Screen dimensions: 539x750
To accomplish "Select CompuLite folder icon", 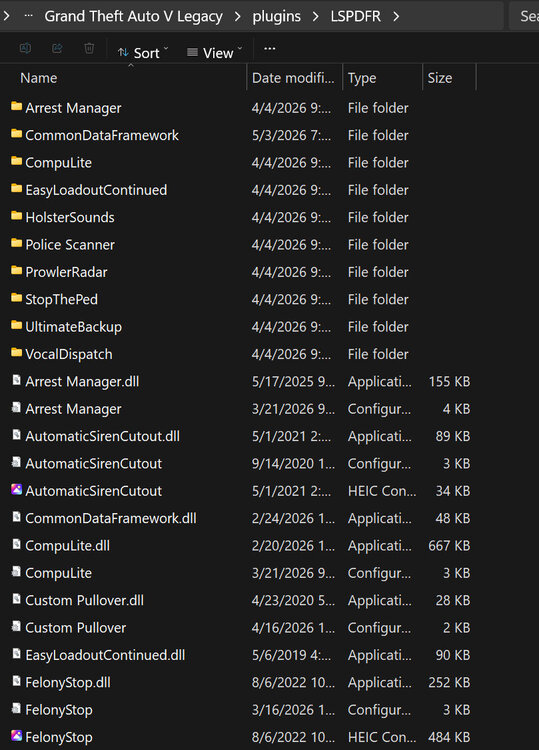I will pos(16,161).
